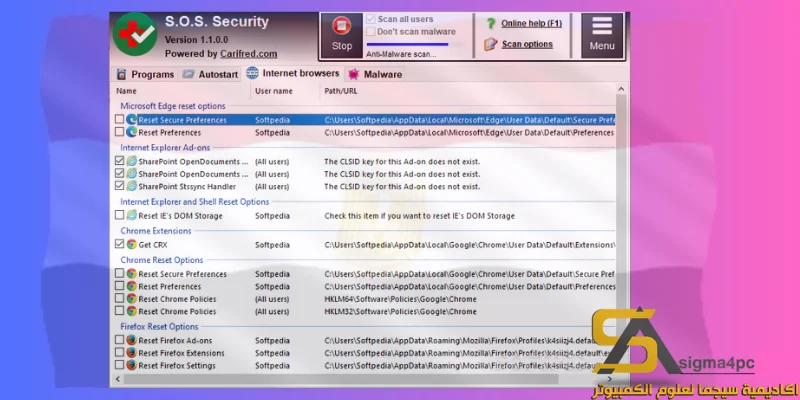The width and height of the screenshot is (800, 400).
Task: Click the vertical scrollbar up arrow
Action: coord(621,89)
